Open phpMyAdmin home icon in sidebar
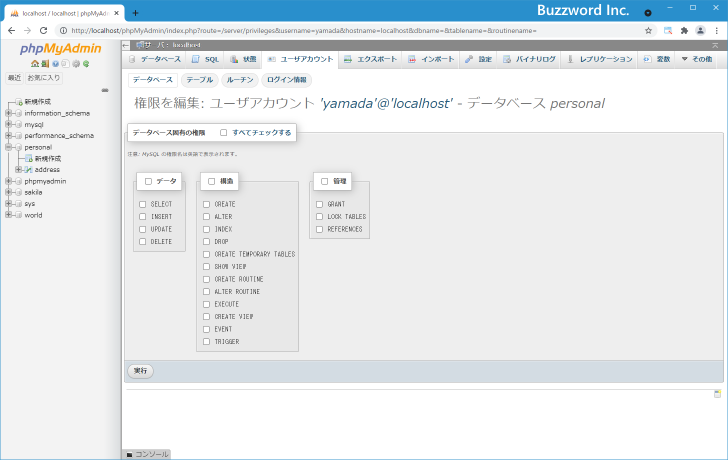The width and height of the screenshot is (728, 460). click(x=35, y=64)
